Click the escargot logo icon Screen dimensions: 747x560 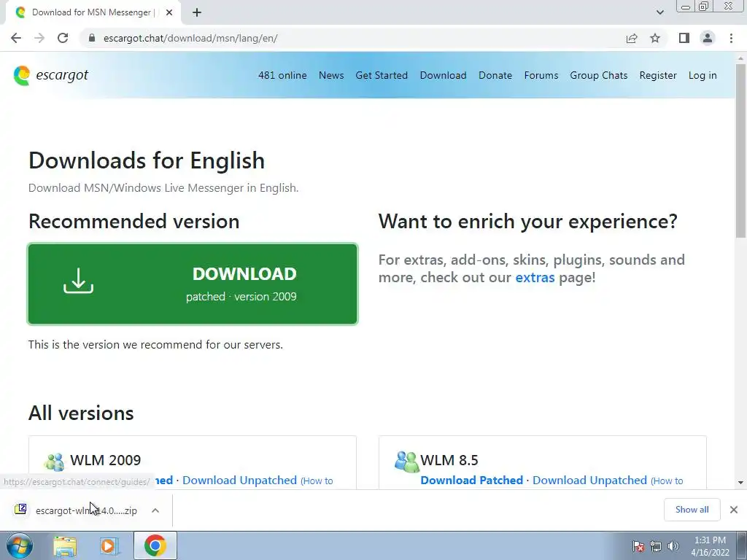click(x=22, y=75)
